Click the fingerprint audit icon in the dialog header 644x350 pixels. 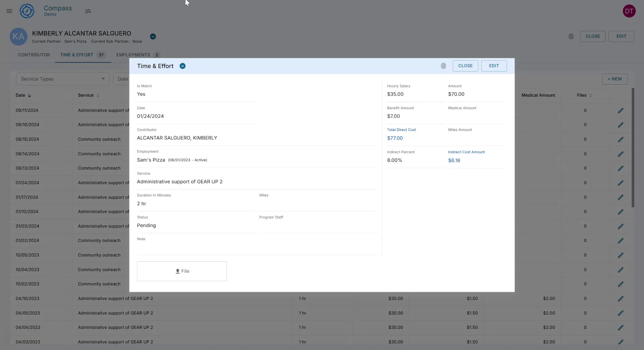click(443, 66)
